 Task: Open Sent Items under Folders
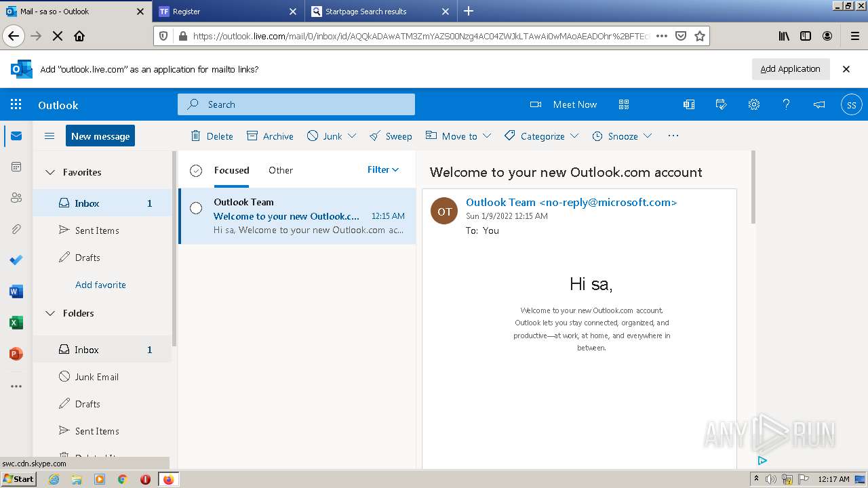pyautogui.click(x=103, y=431)
